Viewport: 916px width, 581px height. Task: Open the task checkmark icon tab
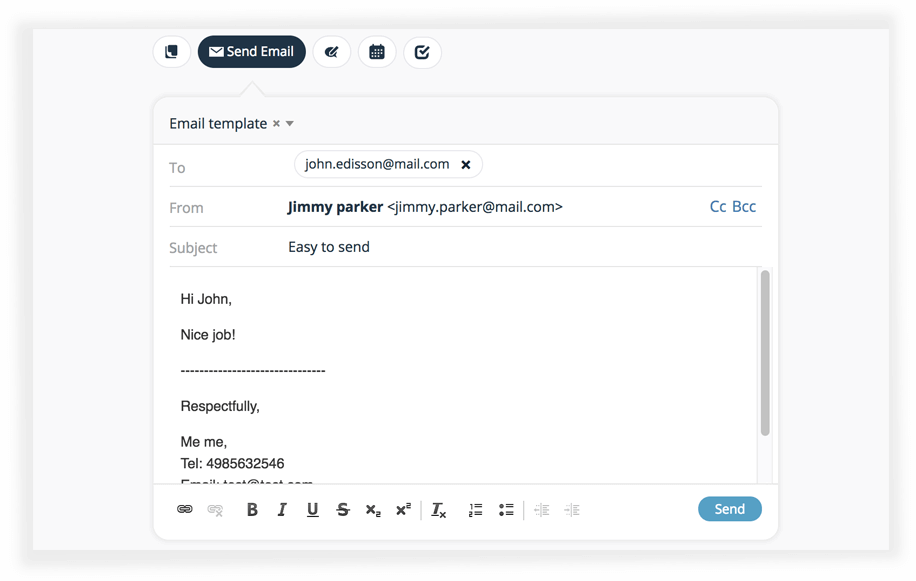coord(422,52)
